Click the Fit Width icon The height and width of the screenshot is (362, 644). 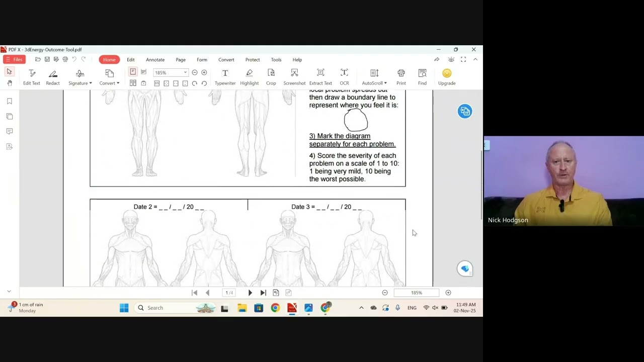tap(176, 83)
